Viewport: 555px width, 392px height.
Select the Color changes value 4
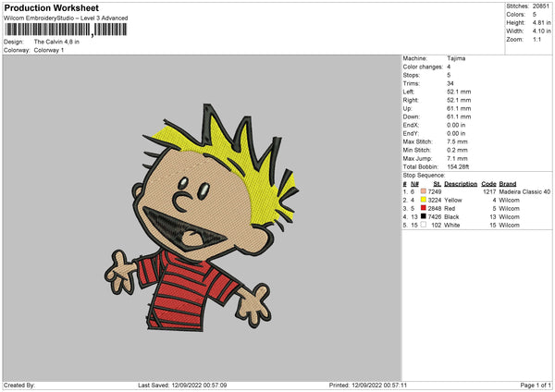coord(449,67)
